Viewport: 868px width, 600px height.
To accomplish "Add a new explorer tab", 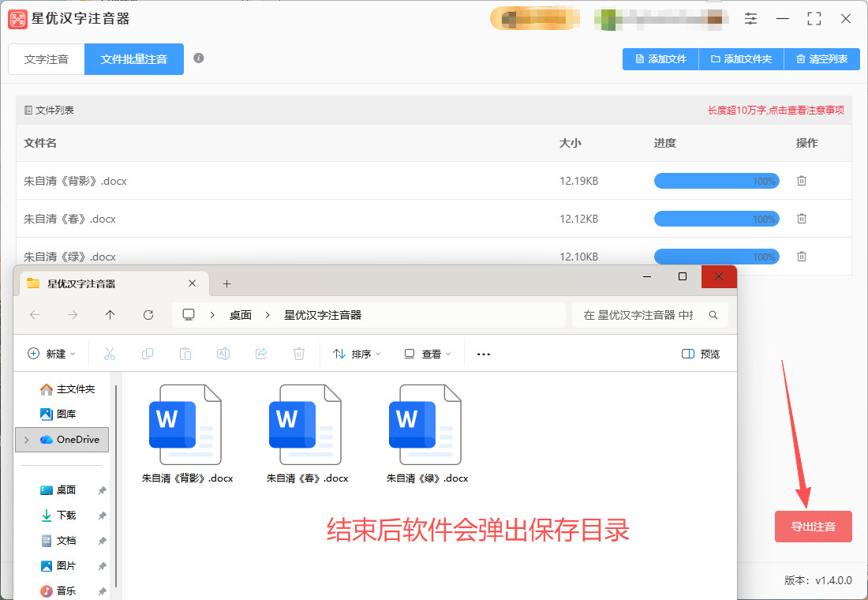I will click(x=227, y=283).
